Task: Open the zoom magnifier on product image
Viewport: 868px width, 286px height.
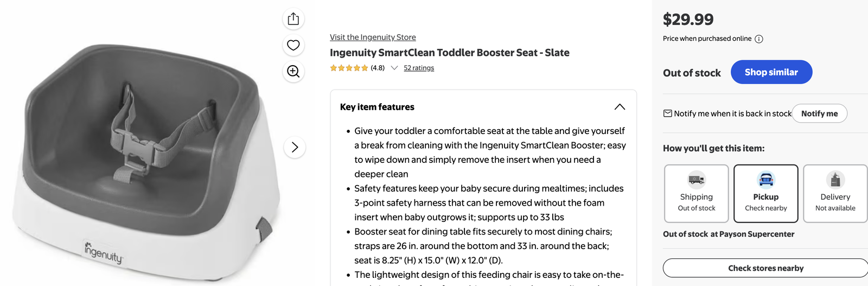Action: tap(293, 71)
